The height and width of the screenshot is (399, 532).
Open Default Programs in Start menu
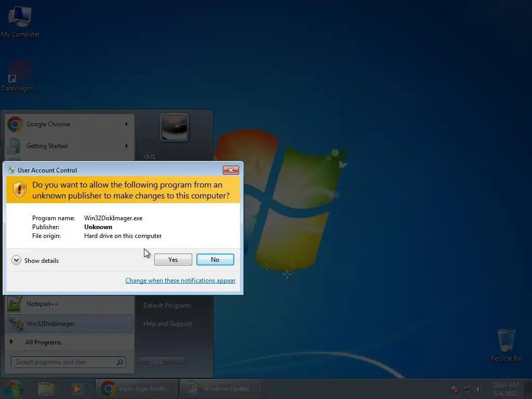(167, 305)
